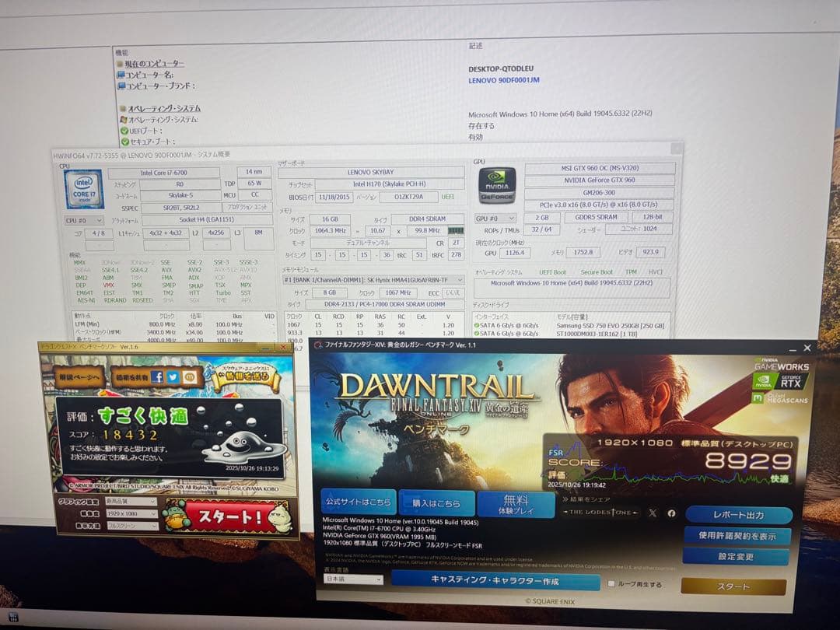Click the Twitter bird share icon in Dragon Quest benchmark

tap(173, 376)
